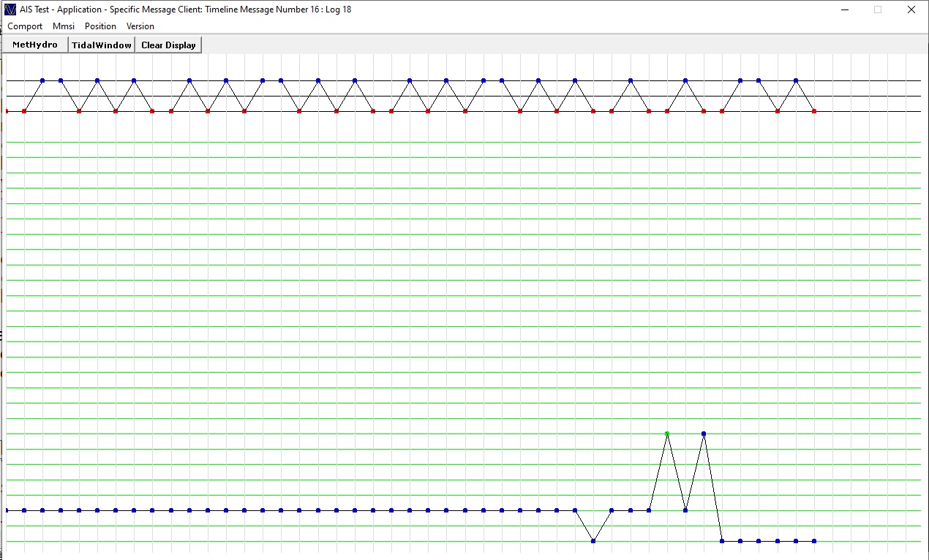Click the single dipped blue marker before the peaks

(593, 541)
